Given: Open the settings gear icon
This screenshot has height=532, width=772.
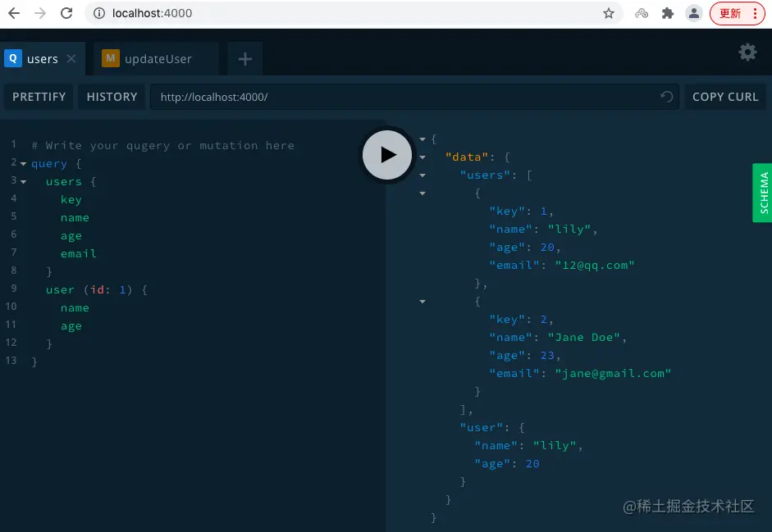Looking at the screenshot, I should [747, 52].
